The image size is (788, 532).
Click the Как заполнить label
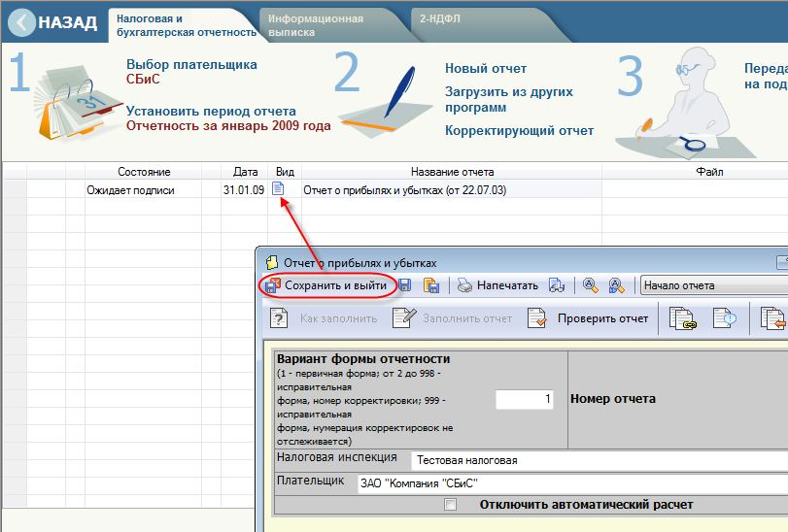click(x=339, y=318)
